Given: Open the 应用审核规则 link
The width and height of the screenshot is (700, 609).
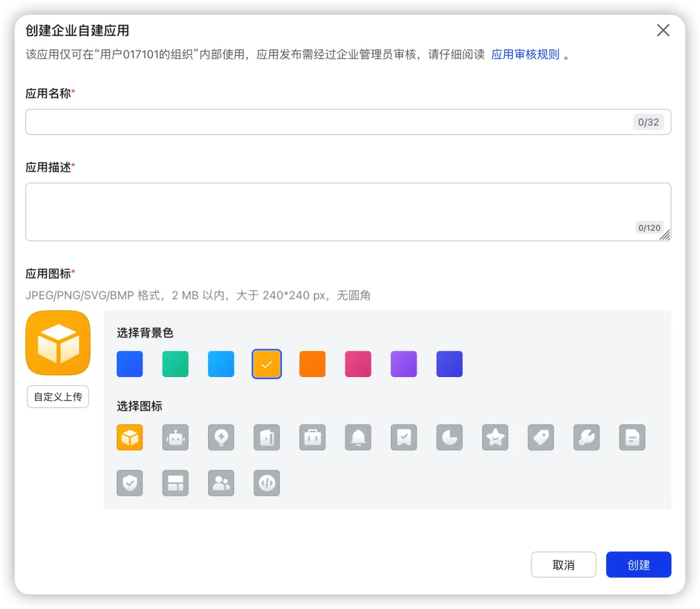Looking at the screenshot, I should coord(525,54).
